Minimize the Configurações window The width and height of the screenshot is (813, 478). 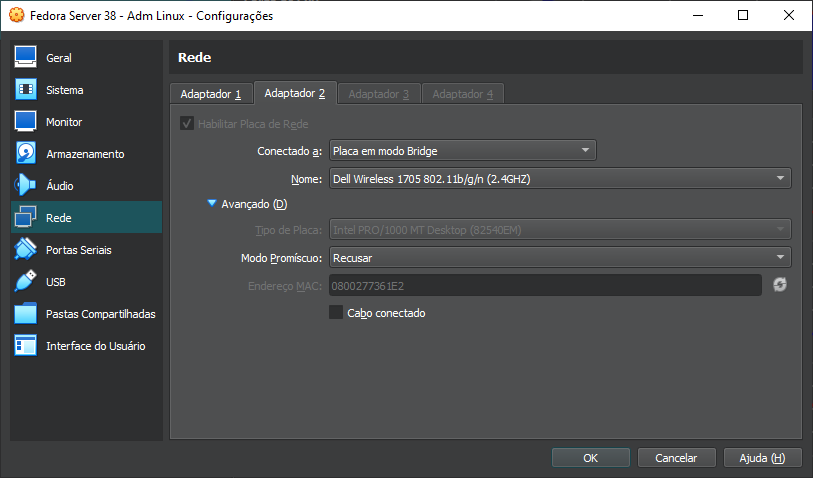(x=698, y=15)
